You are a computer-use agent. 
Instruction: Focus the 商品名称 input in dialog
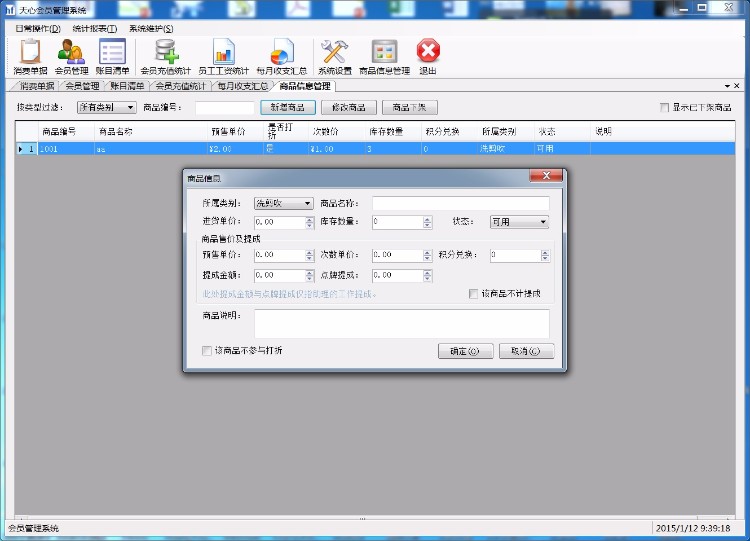[x=461, y=203]
